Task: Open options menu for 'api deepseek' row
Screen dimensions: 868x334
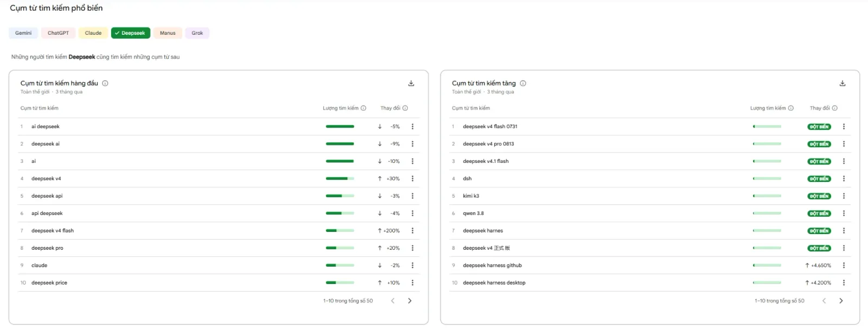Action: click(x=412, y=213)
